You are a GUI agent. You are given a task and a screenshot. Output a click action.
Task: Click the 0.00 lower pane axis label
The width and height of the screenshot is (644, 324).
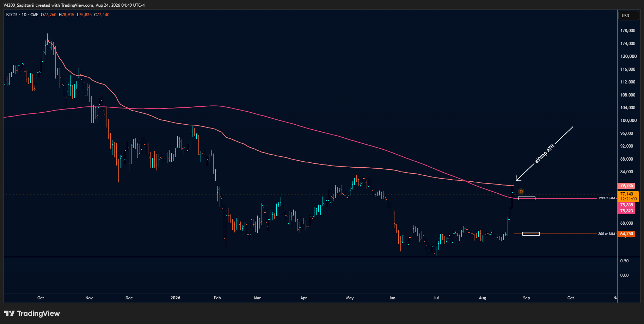click(624, 275)
